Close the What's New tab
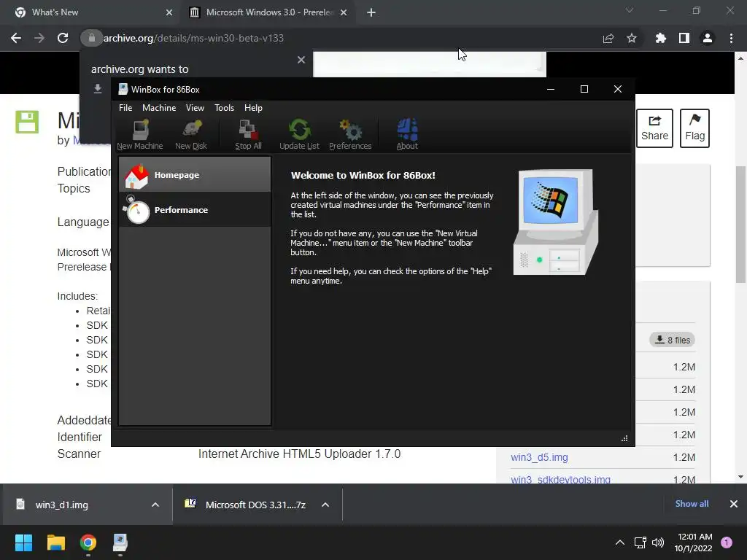747x560 pixels. point(169,12)
